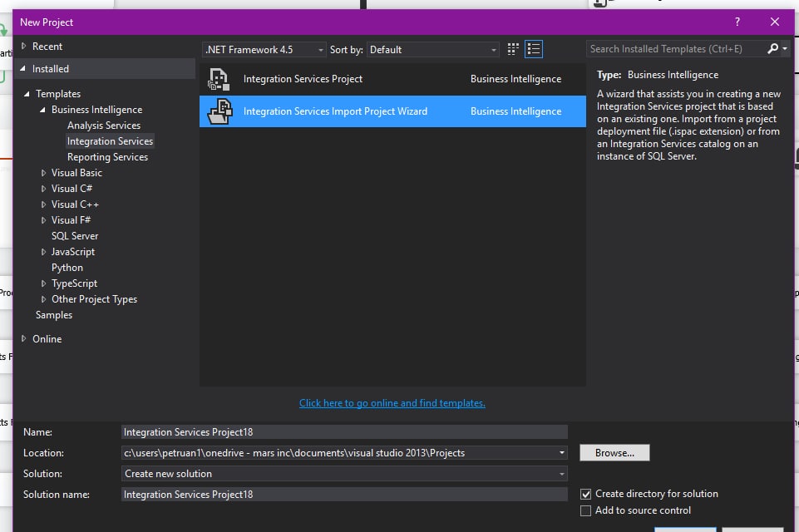This screenshot has width=799, height=532.
Task: Select 'Integration Services Import Project Wizard' name
Action: coord(335,111)
